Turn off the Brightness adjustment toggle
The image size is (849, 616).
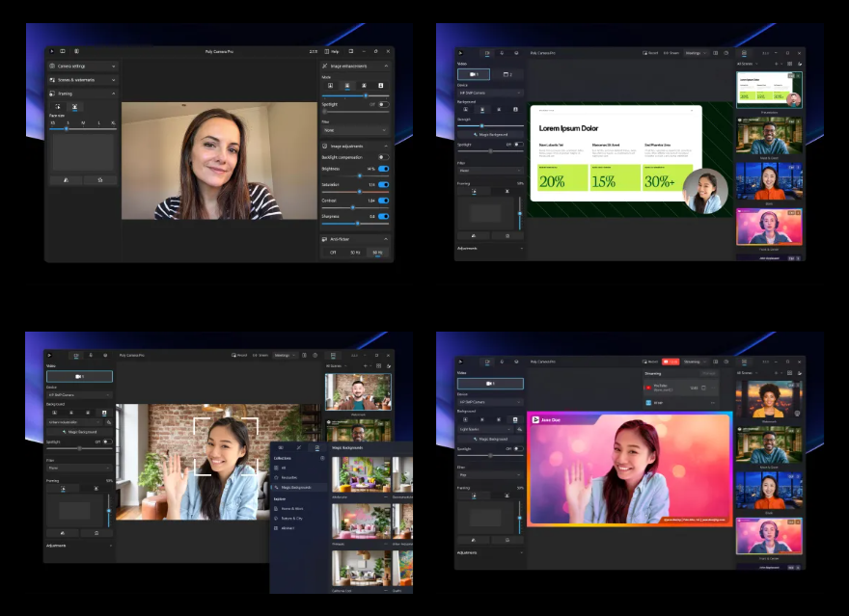coord(383,169)
